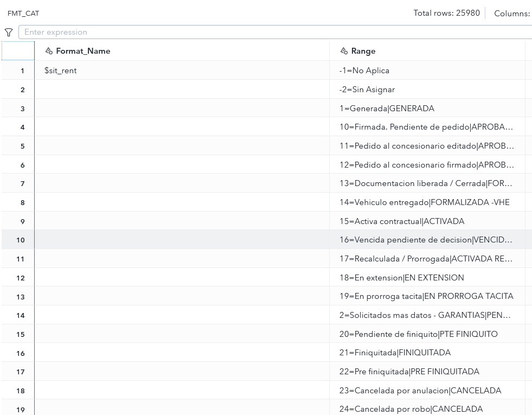The image size is (532, 415).
Task: Select the cell 24=Cancelada por robo|CANCELADA
Action: point(411,409)
